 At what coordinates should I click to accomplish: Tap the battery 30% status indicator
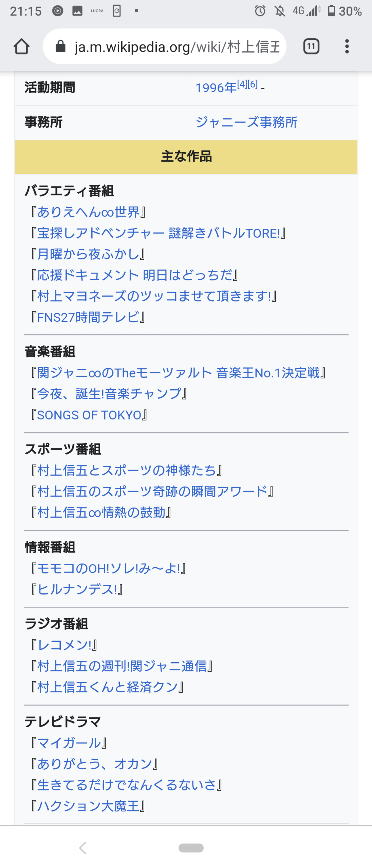click(x=345, y=11)
